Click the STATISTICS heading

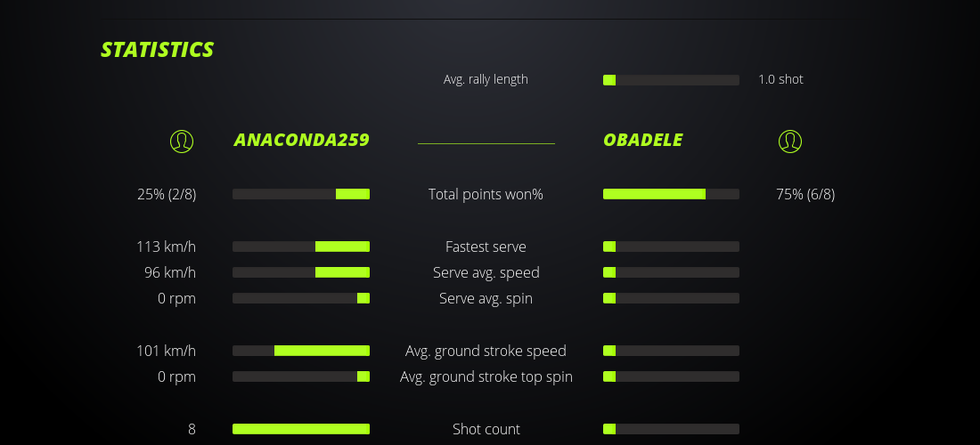pyautogui.click(x=158, y=50)
